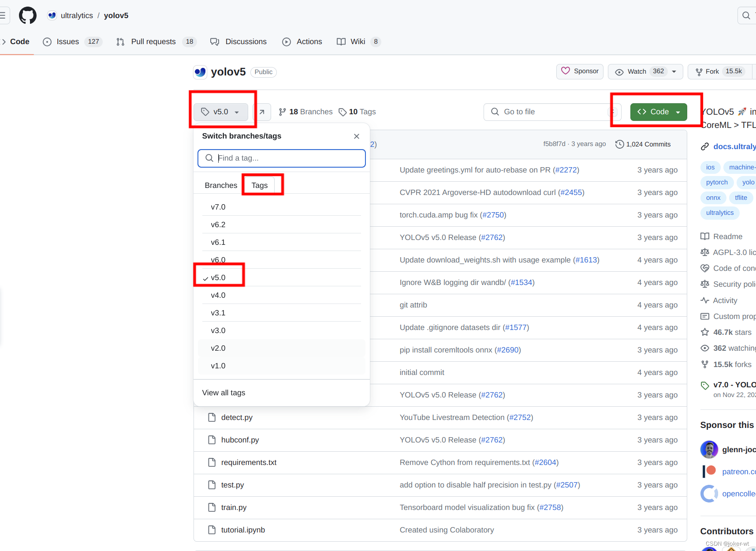This screenshot has width=756, height=551.
Task: Click the clock icon beside 1,024 Commits
Action: pos(619,144)
